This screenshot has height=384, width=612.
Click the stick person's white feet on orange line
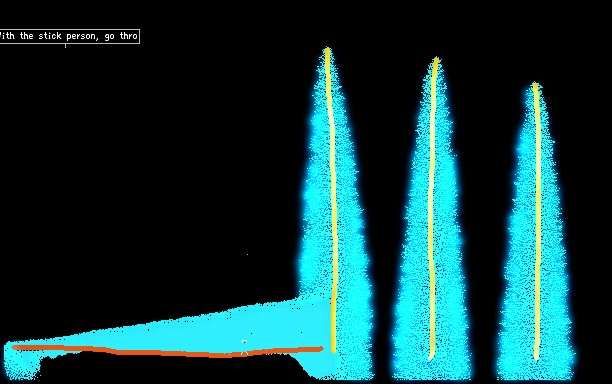pyautogui.click(x=245, y=354)
